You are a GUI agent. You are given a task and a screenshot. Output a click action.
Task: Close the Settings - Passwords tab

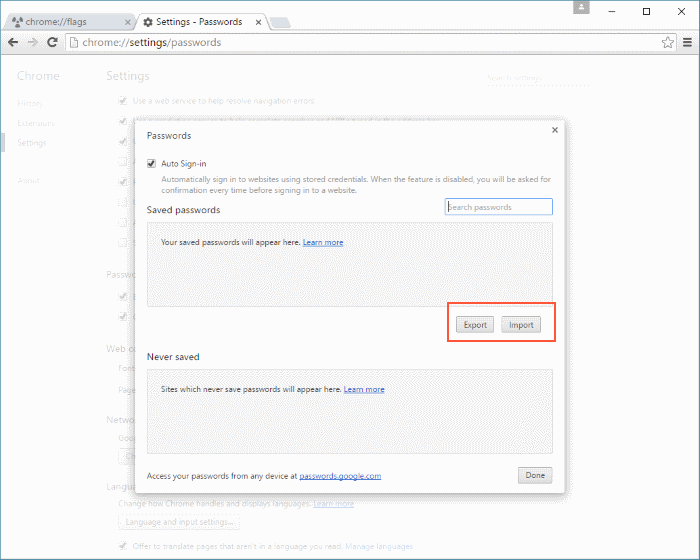(x=258, y=22)
